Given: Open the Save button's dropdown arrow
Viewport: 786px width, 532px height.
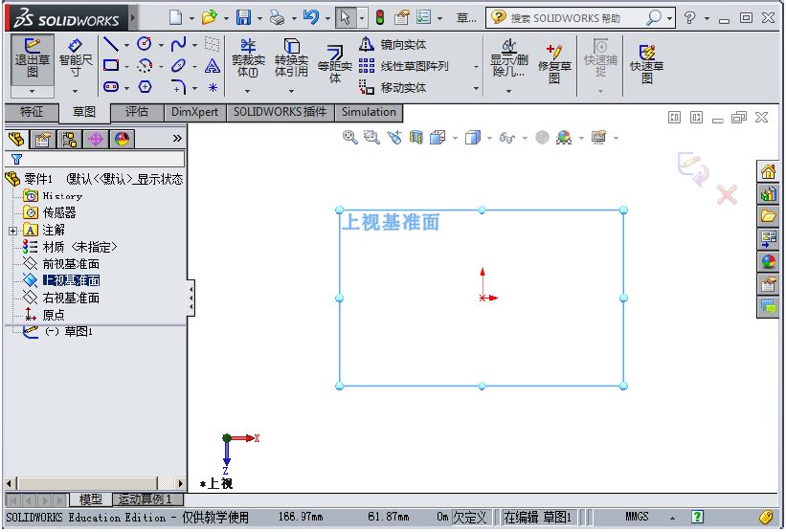Looking at the screenshot, I should pos(259,18).
